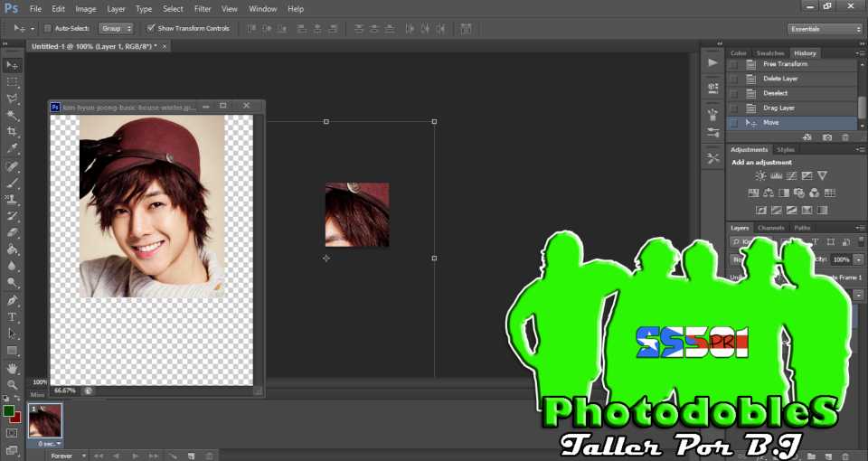Open the Auto-Select Group dropdown
Image resolution: width=868 pixels, height=461 pixels.
click(117, 28)
